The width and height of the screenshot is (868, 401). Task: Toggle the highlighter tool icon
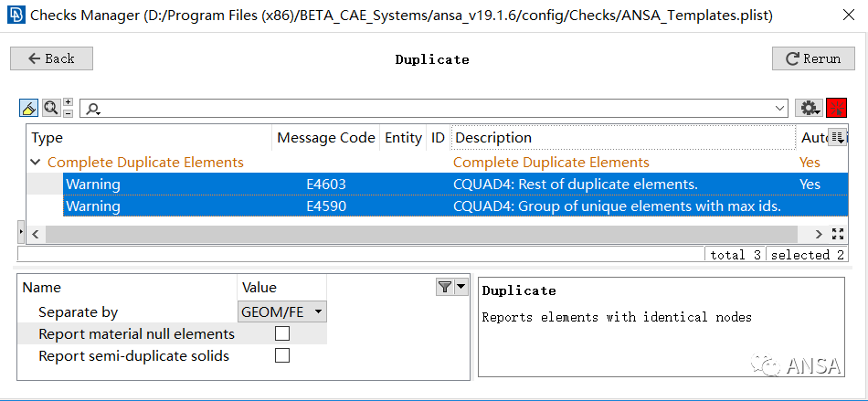tap(29, 107)
